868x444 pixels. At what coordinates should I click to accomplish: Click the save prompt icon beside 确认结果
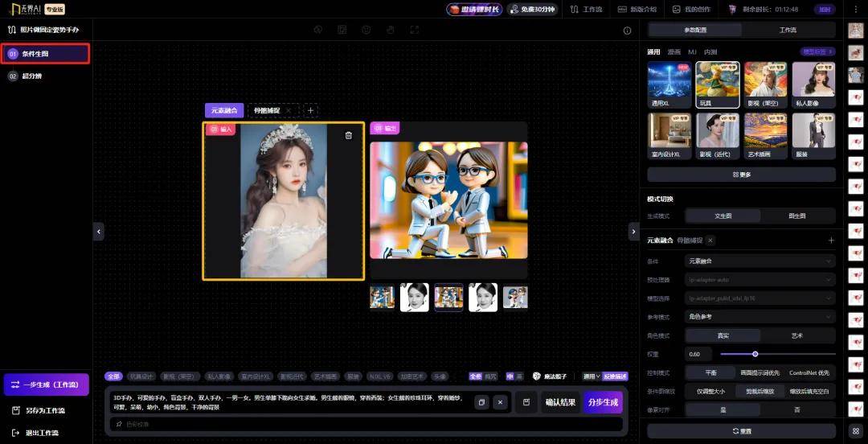[x=526, y=402]
